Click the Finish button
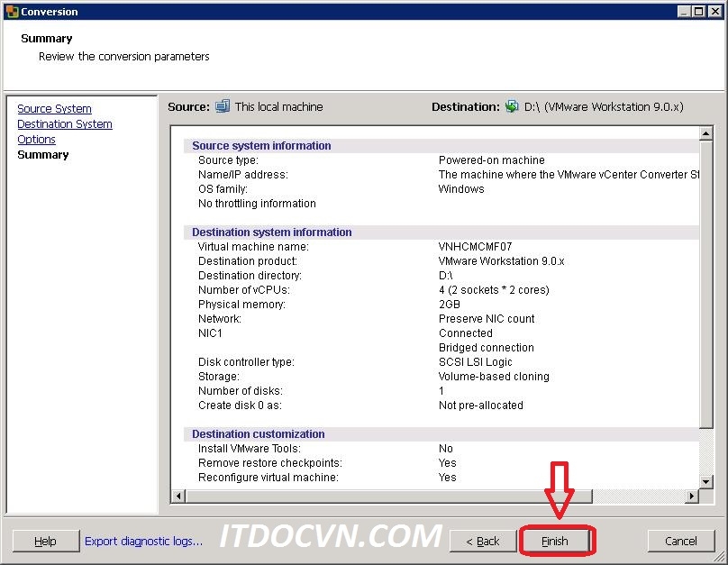 tap(555, 541)
